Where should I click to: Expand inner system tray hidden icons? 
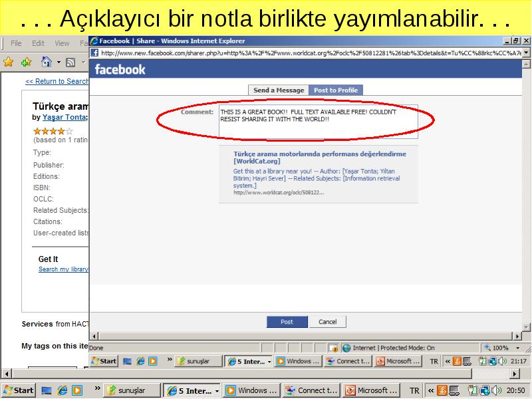pyautogui.click(x=447, y=361)
